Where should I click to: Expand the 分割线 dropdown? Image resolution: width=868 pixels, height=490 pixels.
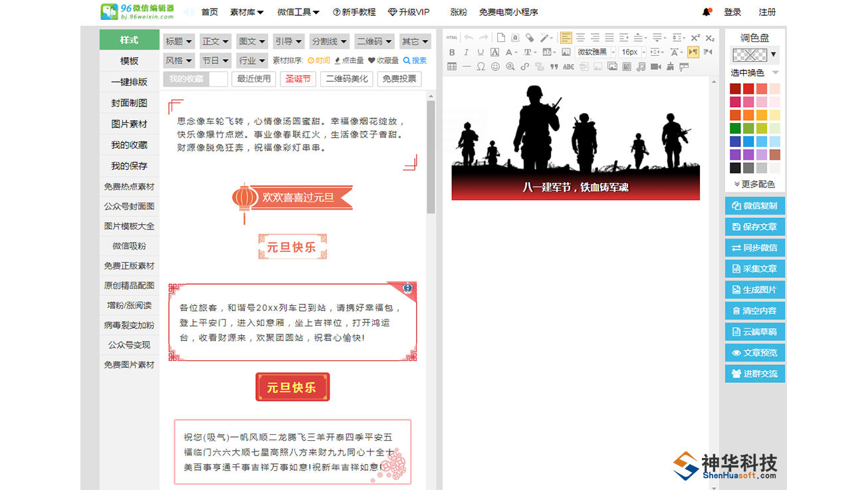329,41
